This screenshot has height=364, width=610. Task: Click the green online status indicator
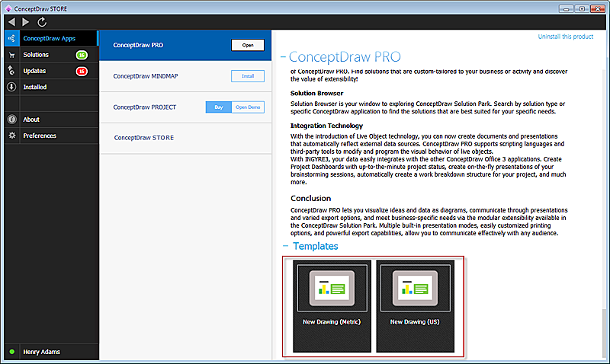[x=12, y=352]
